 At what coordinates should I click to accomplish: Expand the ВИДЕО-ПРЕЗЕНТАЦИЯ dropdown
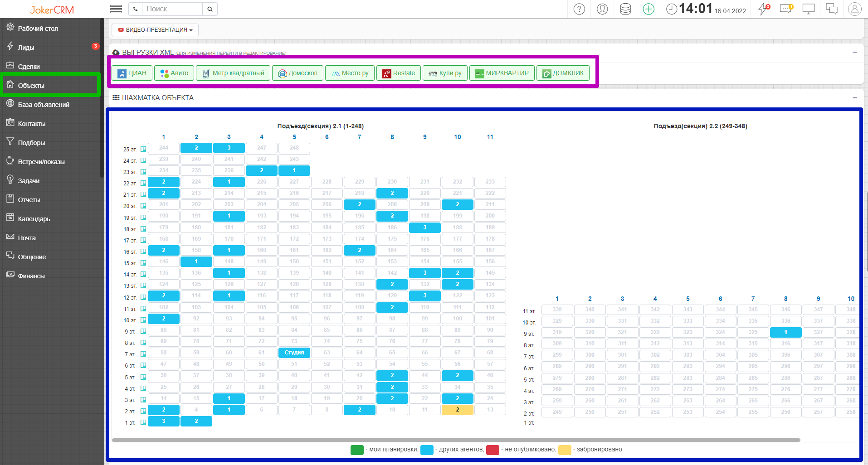pos(155,30)
